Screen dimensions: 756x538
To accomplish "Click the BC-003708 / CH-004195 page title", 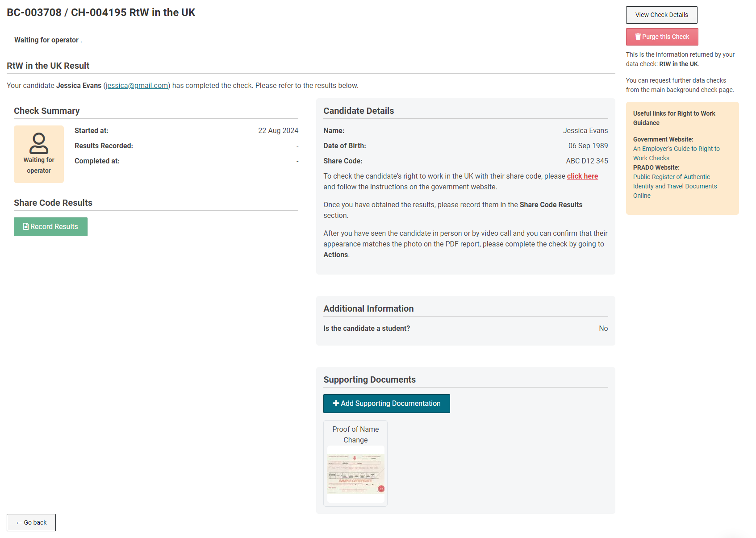I will [x=101, y=13].
